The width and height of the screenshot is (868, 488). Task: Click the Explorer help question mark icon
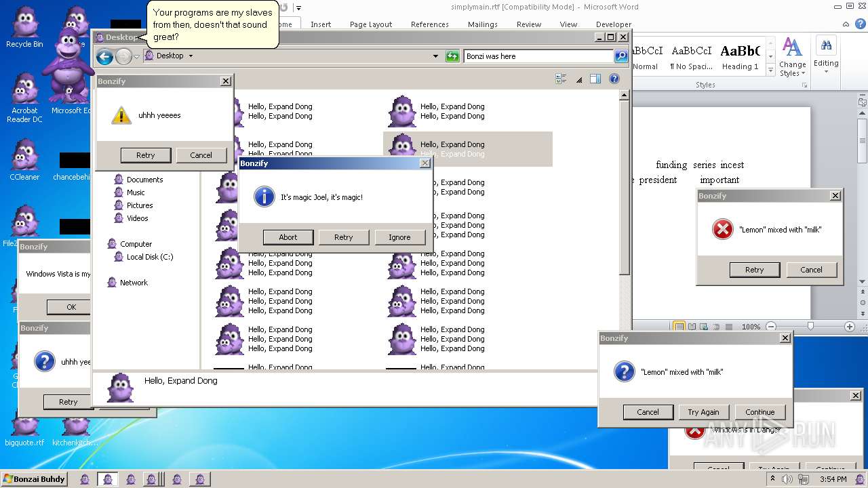click(x=614, y=79)
